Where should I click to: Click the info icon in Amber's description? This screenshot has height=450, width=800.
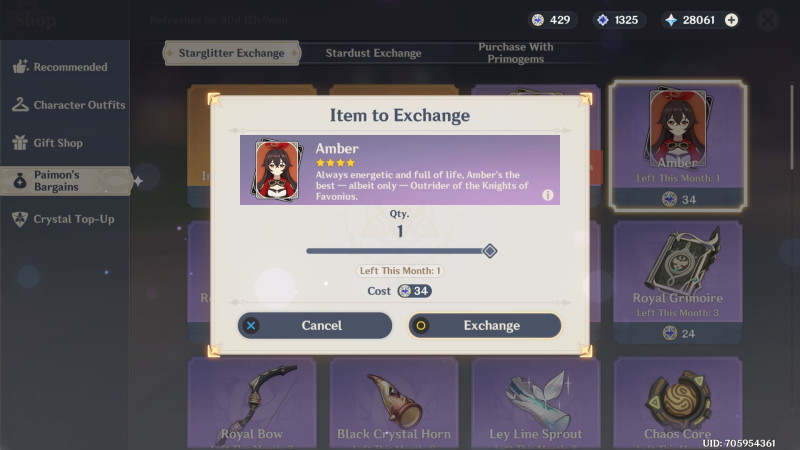coord(547,195)
